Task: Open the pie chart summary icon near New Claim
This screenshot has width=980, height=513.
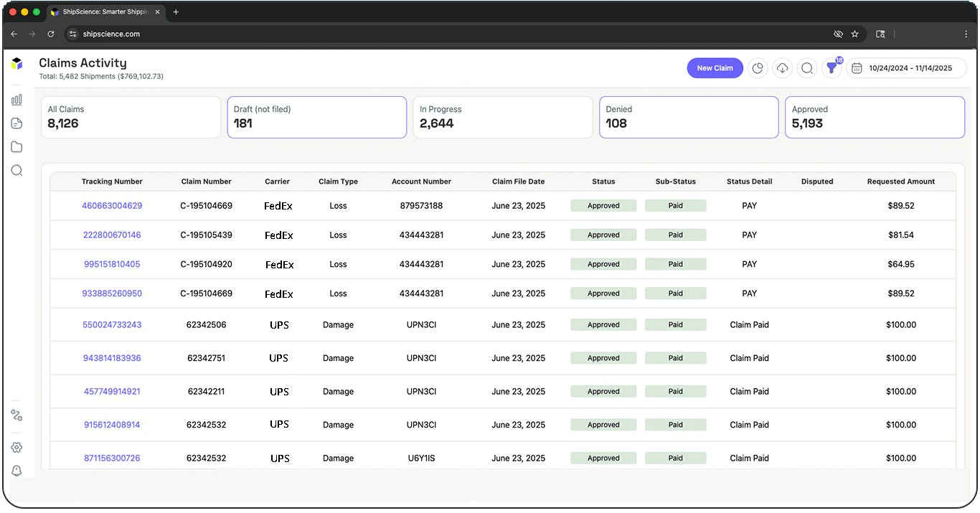Action: coord(758,67)
